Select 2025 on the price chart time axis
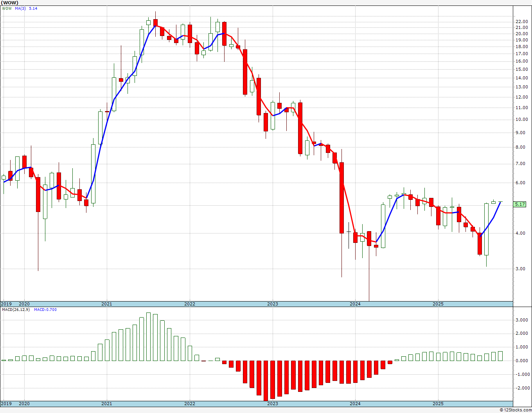This screenshot has height=413, width=532. tap(438, 304)
